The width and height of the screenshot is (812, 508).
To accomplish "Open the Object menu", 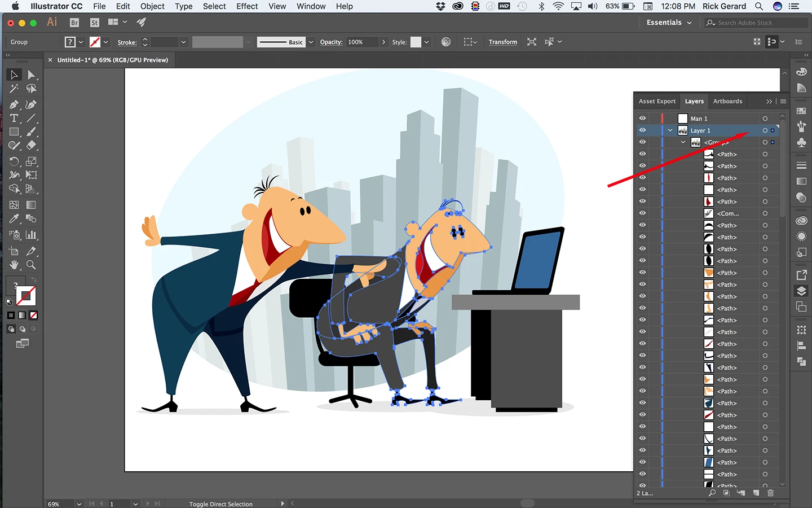I will pos(152,6).
